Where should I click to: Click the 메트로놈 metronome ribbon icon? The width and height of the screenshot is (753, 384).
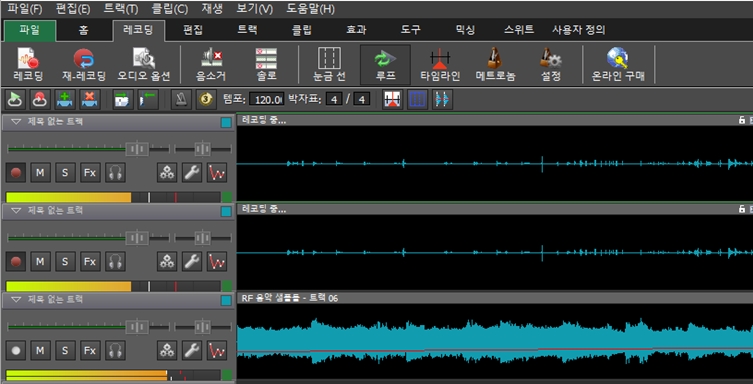496,64
